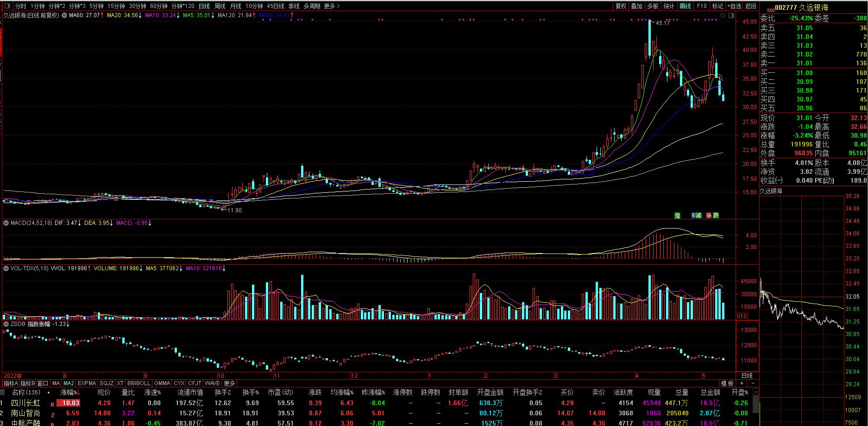Select the 1分钟 period tab
This screenshot has width=868, height=426.
pos(38,6)
